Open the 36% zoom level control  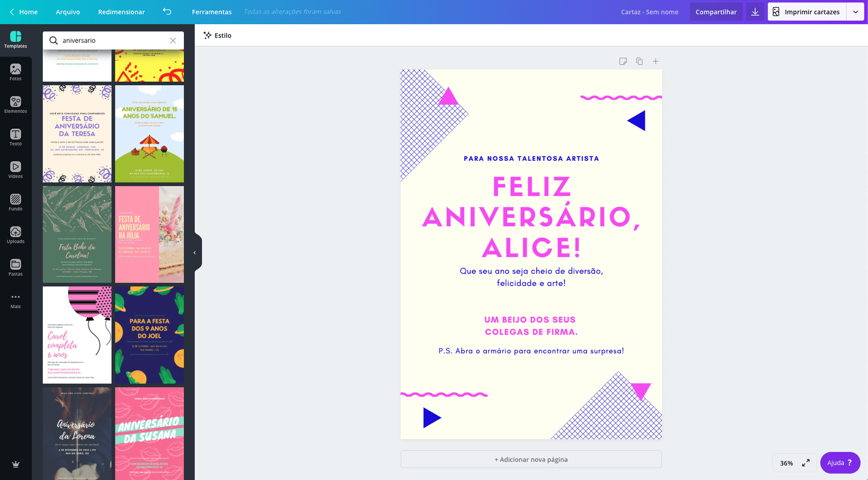[x=786, y=463]
